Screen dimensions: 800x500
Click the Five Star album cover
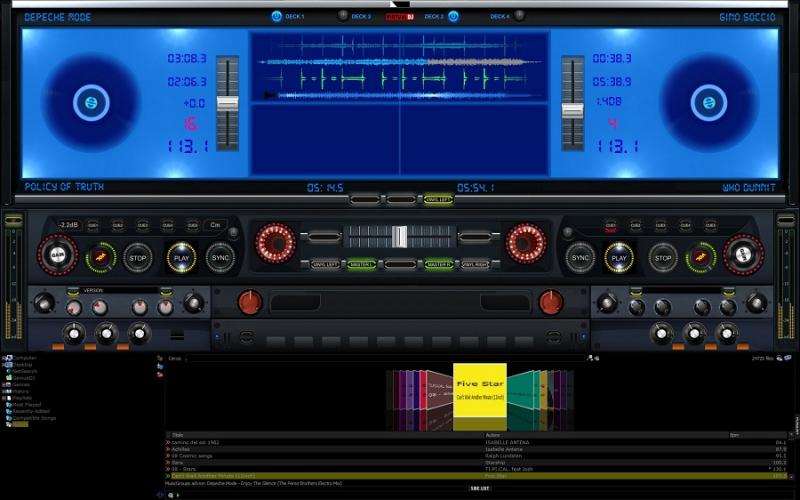[480, 390]
